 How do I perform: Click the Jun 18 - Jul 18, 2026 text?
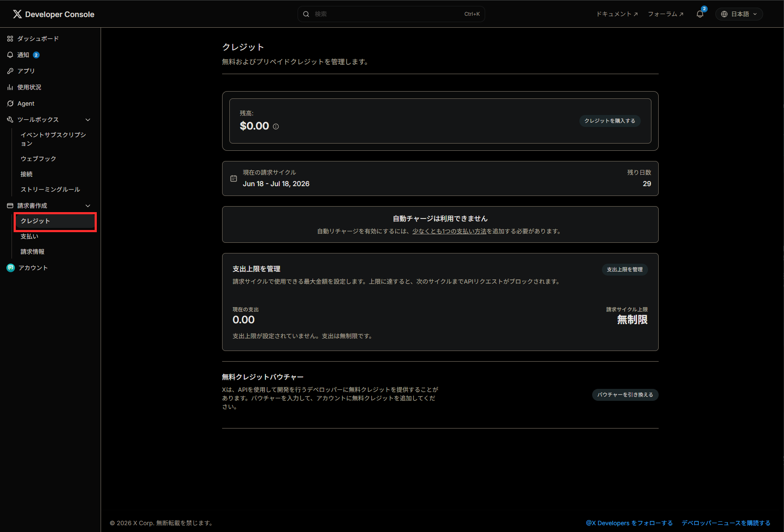pyautogui.click(x=276, y=184)
